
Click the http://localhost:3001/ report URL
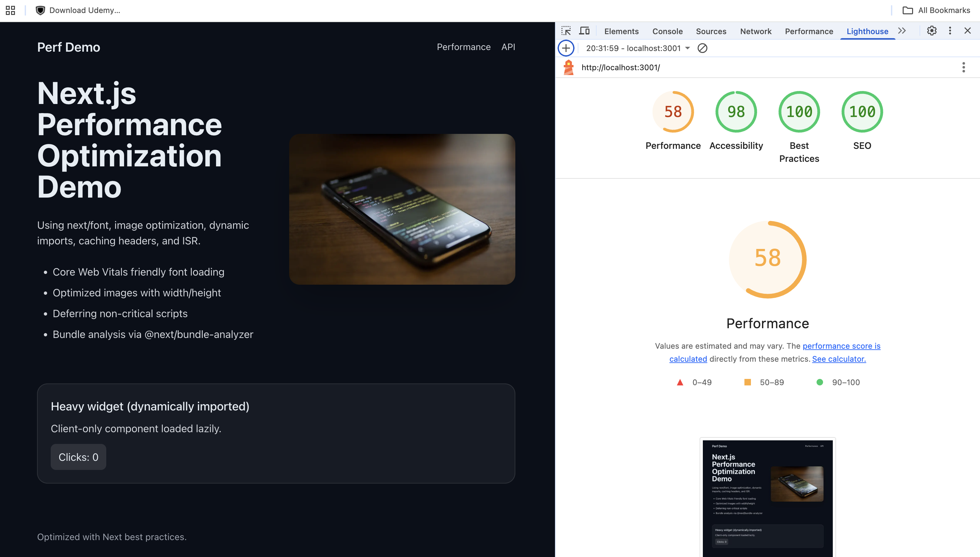click(x=620, y=67)
